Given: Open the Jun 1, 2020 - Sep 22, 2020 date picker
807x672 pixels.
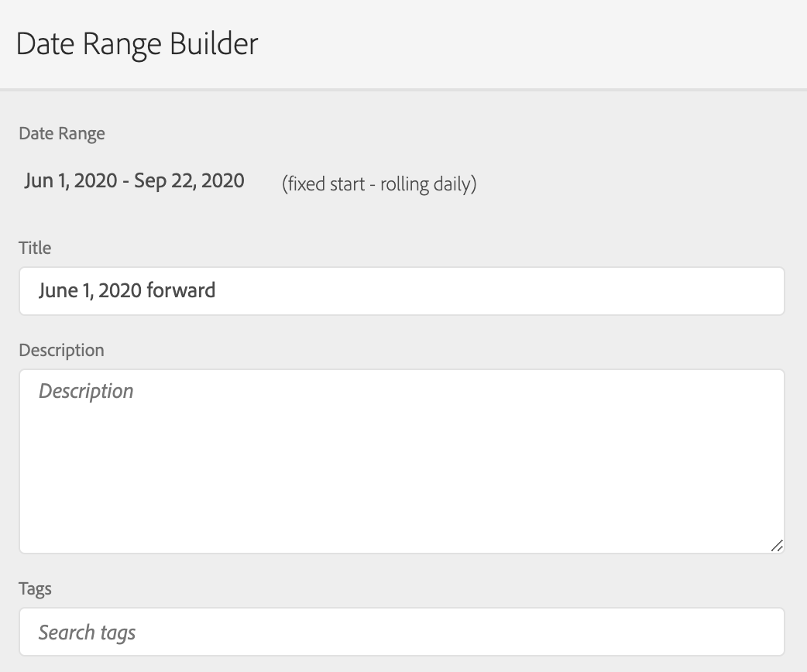Looking at the screenshot, I should (x=134, y=181).
